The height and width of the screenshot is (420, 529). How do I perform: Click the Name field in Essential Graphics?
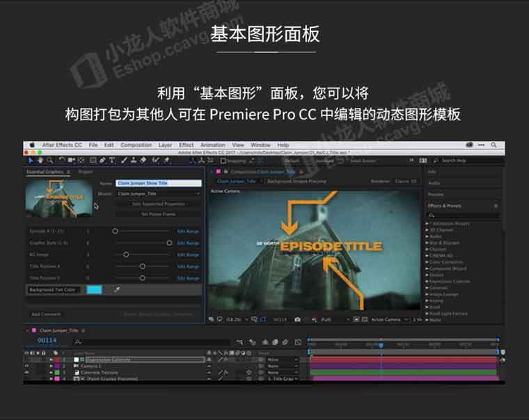click(158, 183)
